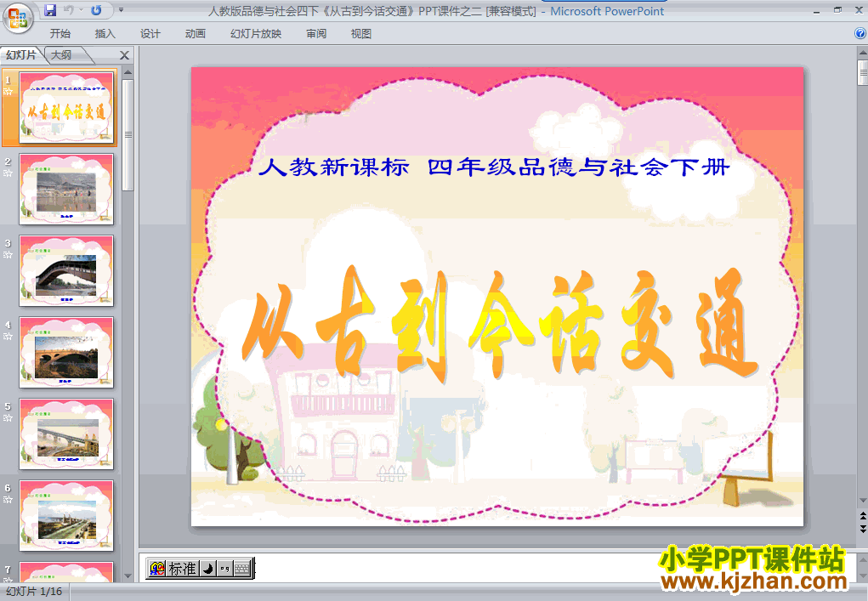Screen dimensions: 868x601
Task: Select slide 5 thumbnail
Action: pyautogui.click(x=66, y=434)
